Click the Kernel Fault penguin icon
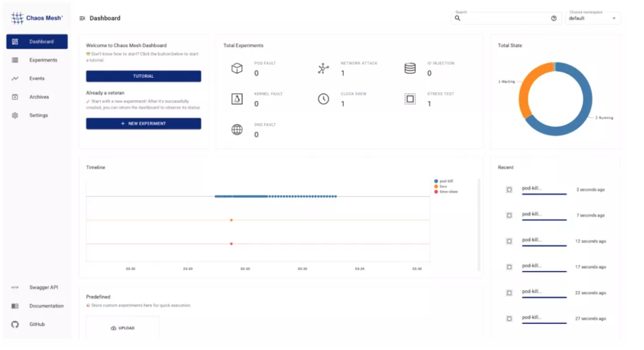 pyautogui.click(x=237, y=99)
